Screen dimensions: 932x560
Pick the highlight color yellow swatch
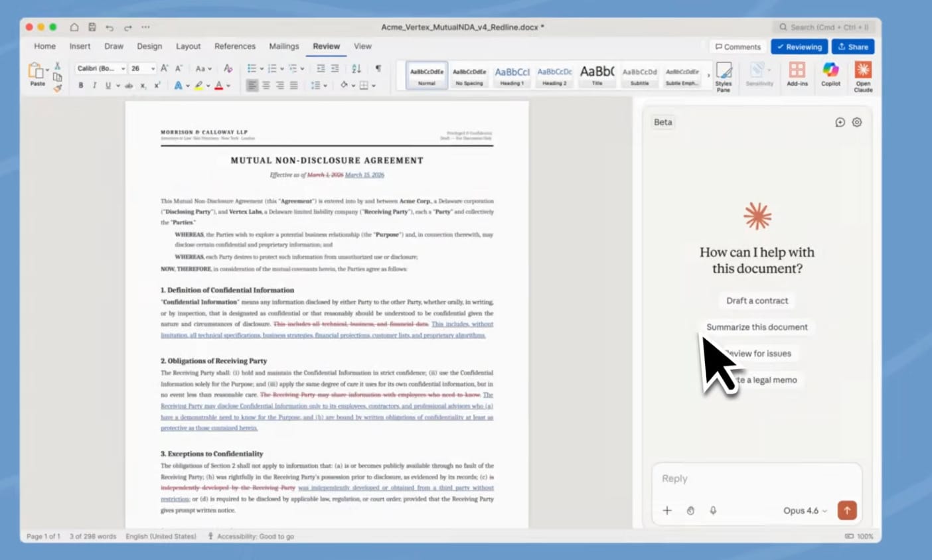(x=198, y=86)
